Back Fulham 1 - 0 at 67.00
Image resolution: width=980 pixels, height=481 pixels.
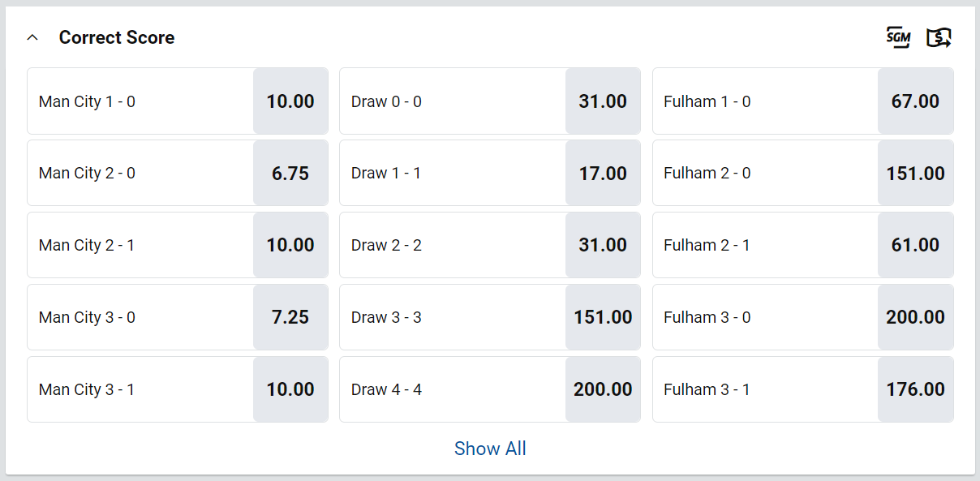[x=803, y=101]
